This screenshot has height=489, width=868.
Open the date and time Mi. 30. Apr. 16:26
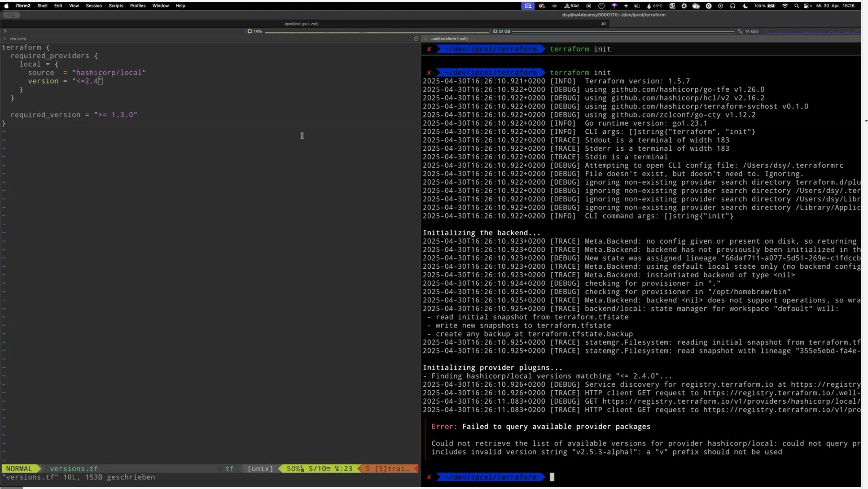click(835, 6)
